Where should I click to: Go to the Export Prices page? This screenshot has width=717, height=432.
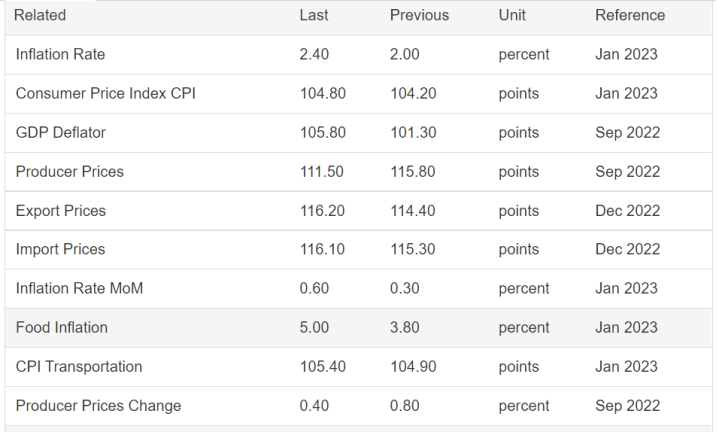60,211
